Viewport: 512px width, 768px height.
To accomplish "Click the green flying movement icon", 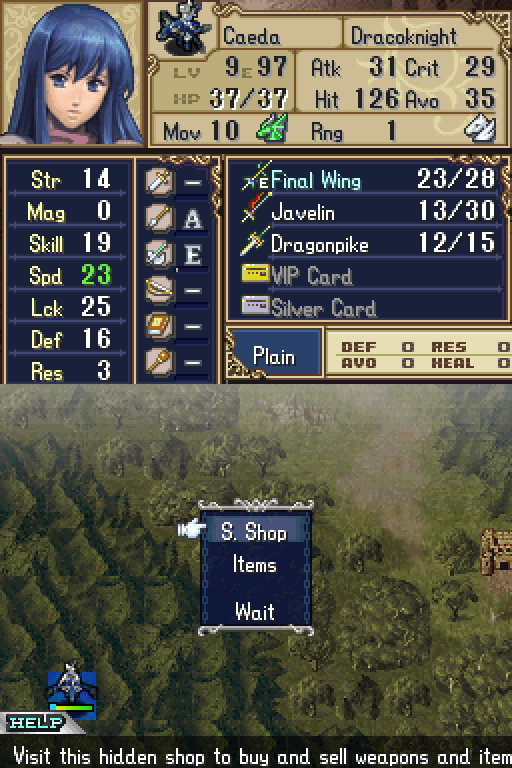I will point(272,129).
